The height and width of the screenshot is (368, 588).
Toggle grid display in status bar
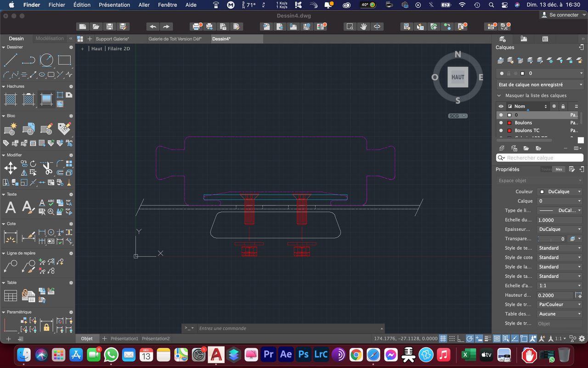443,339
